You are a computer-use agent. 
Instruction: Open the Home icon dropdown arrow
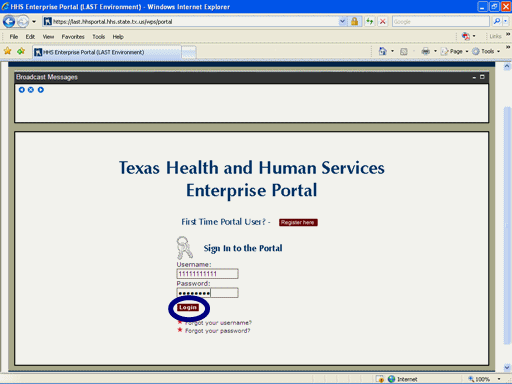click(392, 51)
